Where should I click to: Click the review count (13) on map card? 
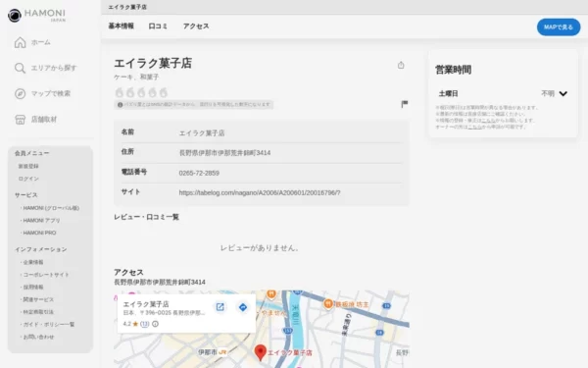(x=145, y=324)
